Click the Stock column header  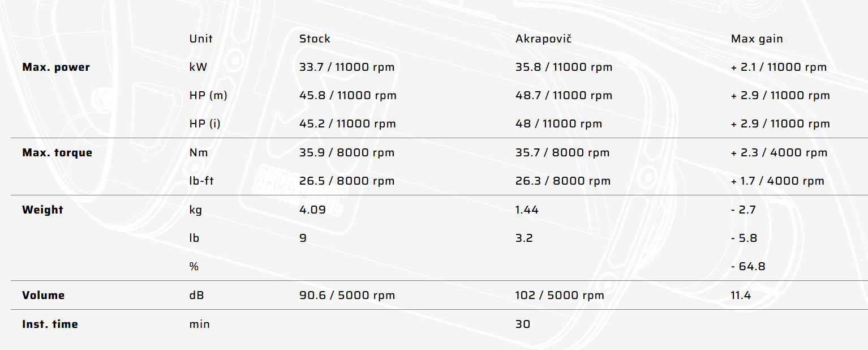pyautogui.click(x=315, y=39)
